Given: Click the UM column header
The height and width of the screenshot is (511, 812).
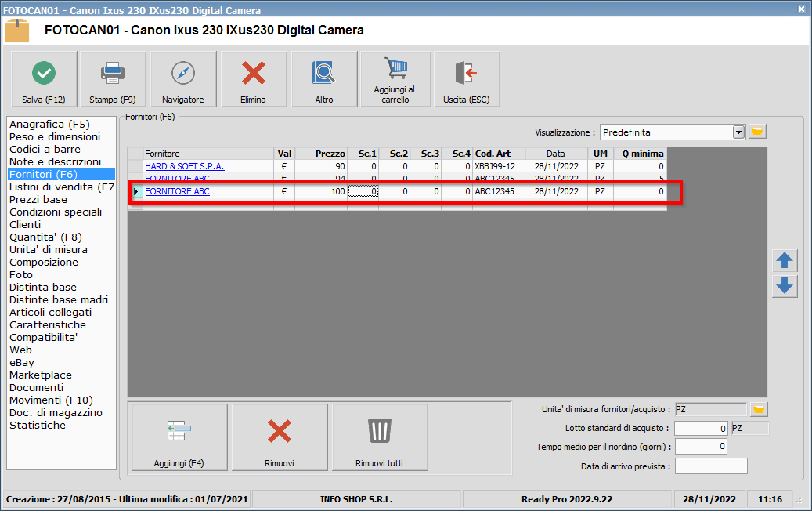Looking at the screenshot, I should (x=601, y=154).
